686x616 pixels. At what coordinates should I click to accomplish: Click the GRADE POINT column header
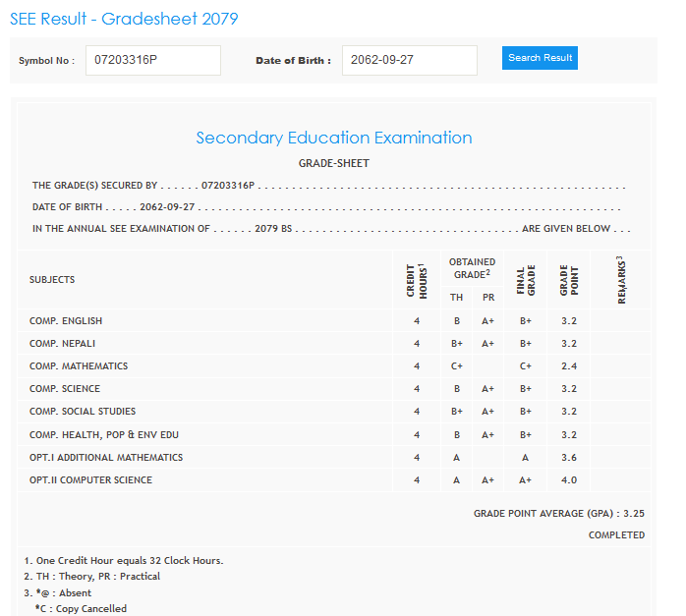tap(568, 280)
